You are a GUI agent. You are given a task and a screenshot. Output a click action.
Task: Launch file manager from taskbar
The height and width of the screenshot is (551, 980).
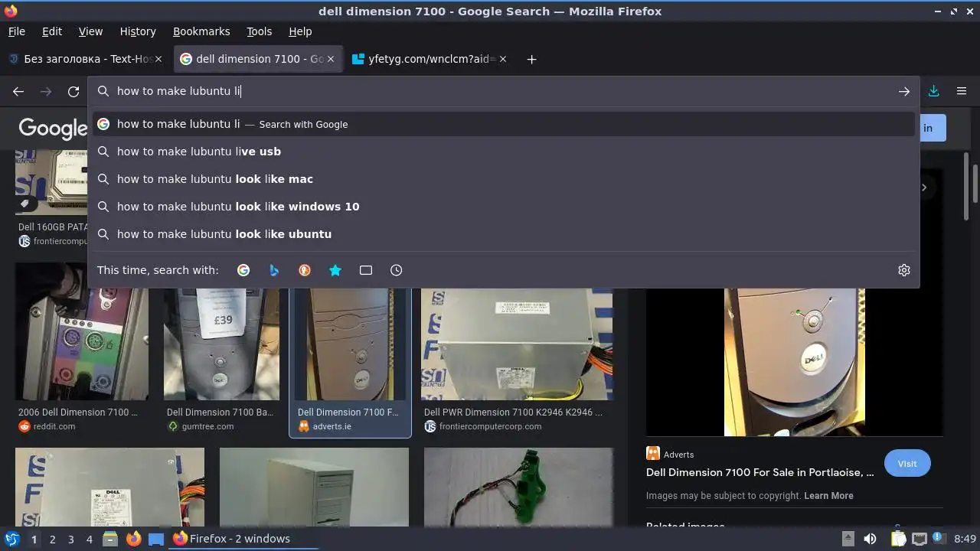point(110,539)
